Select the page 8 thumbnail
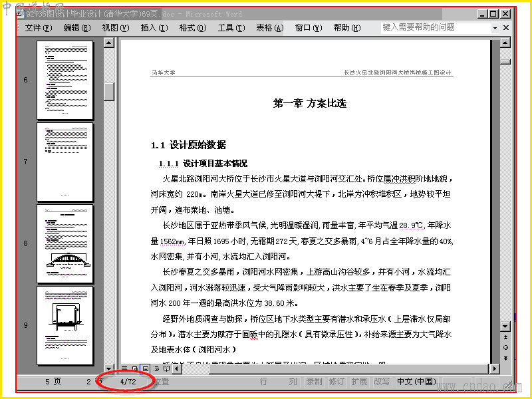 pyautogui.click(x=65, y=243)
